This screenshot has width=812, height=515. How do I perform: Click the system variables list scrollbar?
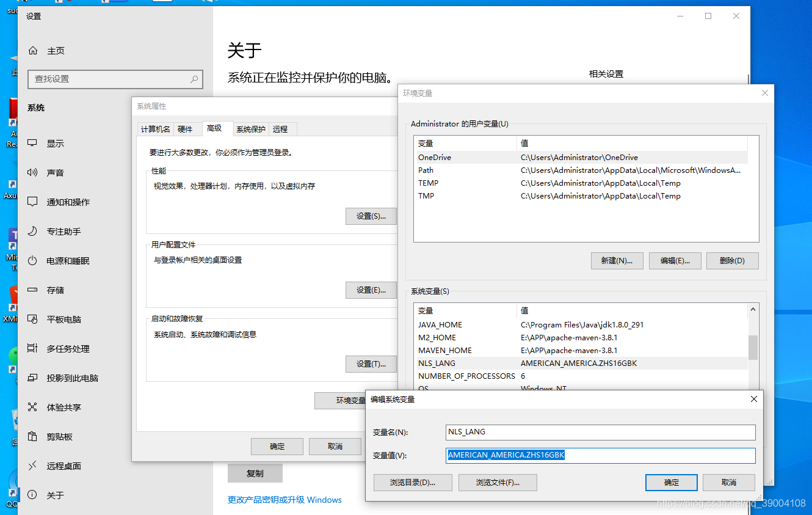(x=754, y=348)
